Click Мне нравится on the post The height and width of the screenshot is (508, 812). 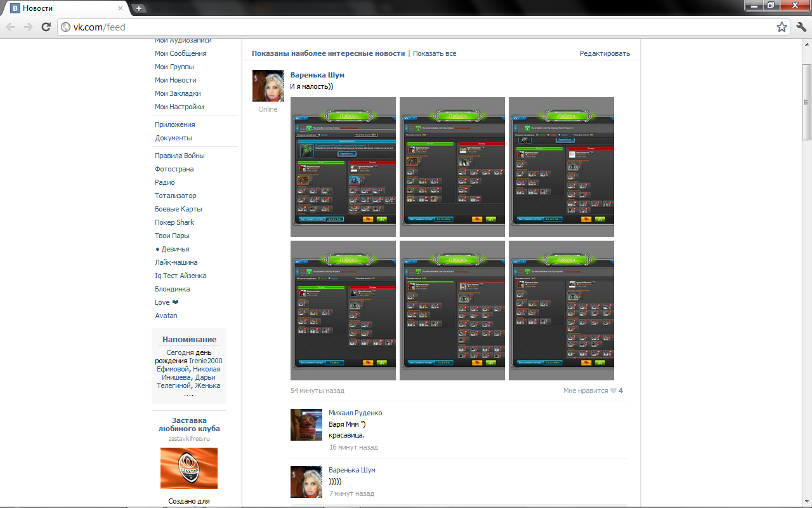pos(586,391)
